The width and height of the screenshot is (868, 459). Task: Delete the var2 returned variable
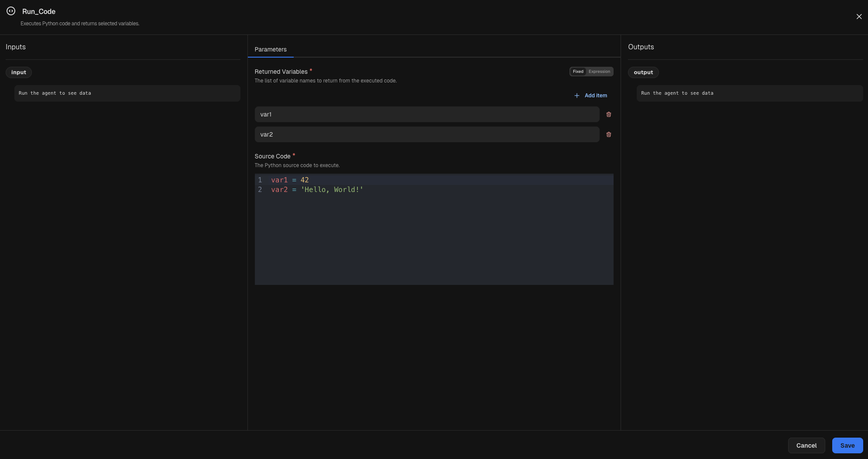pyautogui.click(x=608, y=134)
